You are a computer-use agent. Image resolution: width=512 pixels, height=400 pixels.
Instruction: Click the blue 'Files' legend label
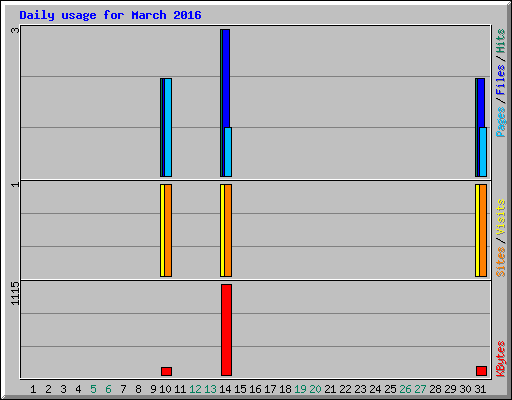[500, 80]
